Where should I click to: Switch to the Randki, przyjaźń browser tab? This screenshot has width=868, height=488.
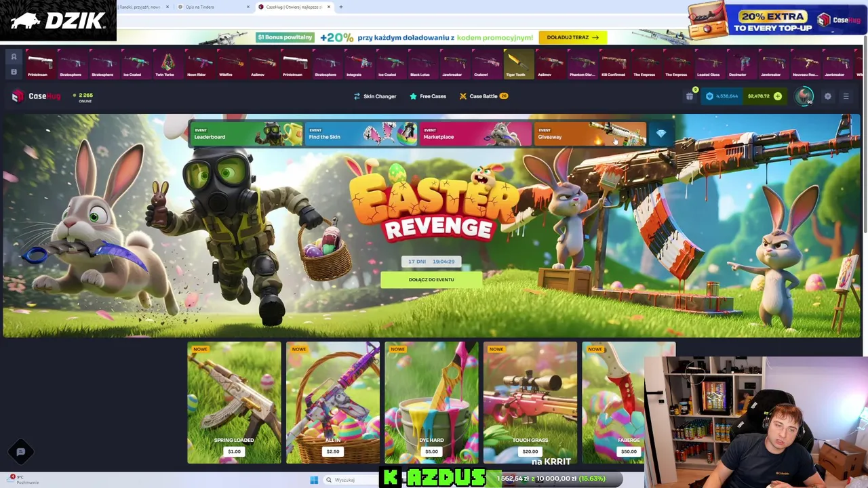click(x=141, y=7)
